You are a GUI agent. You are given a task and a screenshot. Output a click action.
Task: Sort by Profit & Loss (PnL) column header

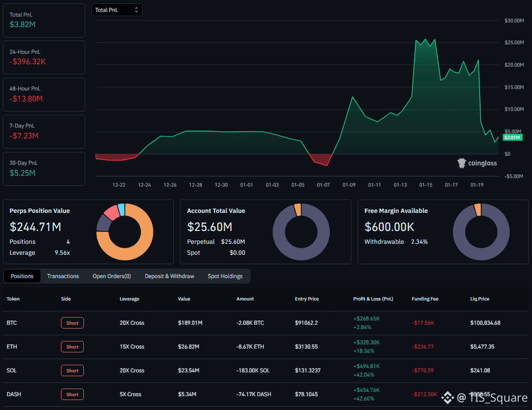point(373,299)
